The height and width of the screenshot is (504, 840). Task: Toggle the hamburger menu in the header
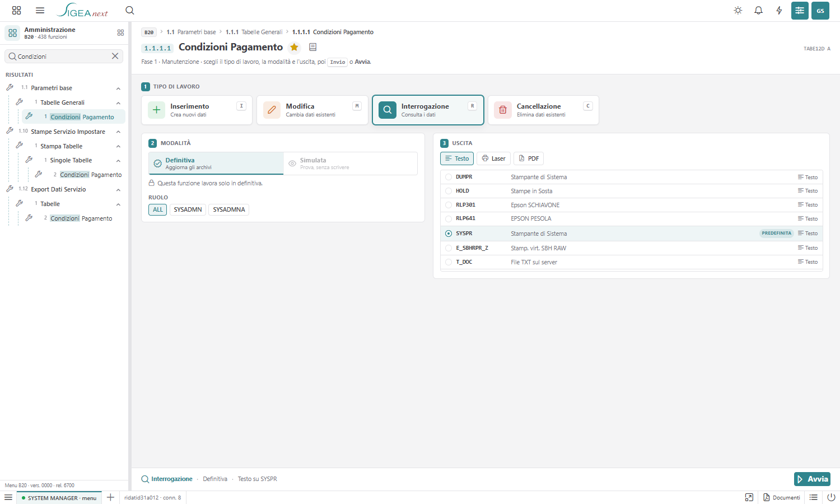coord(40,11)
